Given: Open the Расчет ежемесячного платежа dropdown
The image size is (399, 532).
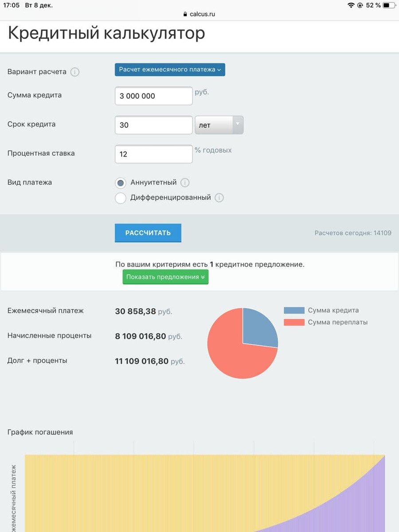Looking at the screenshot, I should coord(170,70).
